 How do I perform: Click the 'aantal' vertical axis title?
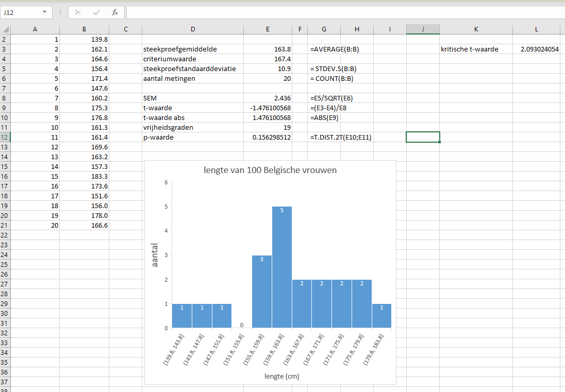(x=155, y=255)
